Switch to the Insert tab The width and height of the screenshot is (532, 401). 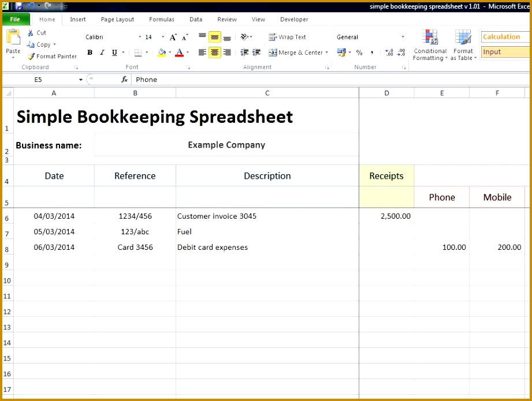tap(78, 19)
